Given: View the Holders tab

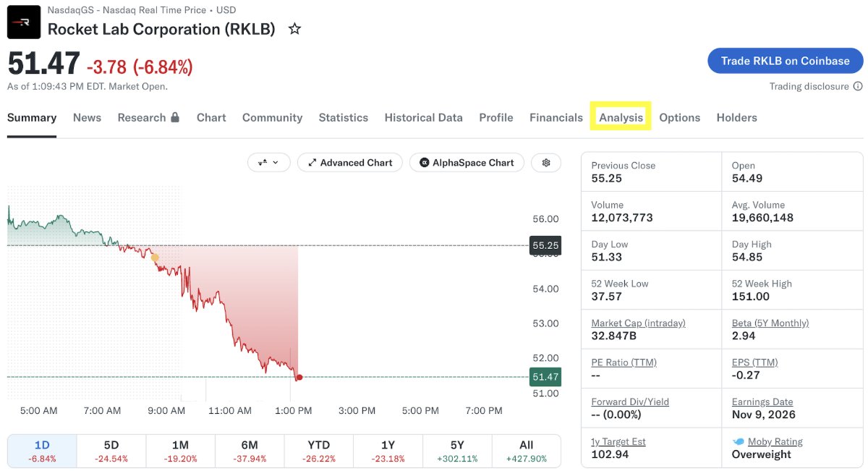Looking at the screenshot, I should click(x=737, y=117).
